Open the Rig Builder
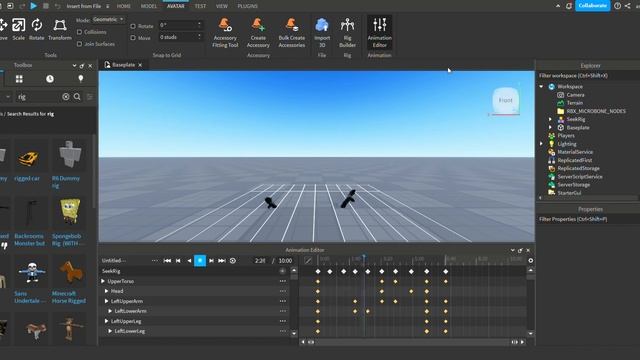The width and height of the screenshot is (640, 360). pos(347,33)
